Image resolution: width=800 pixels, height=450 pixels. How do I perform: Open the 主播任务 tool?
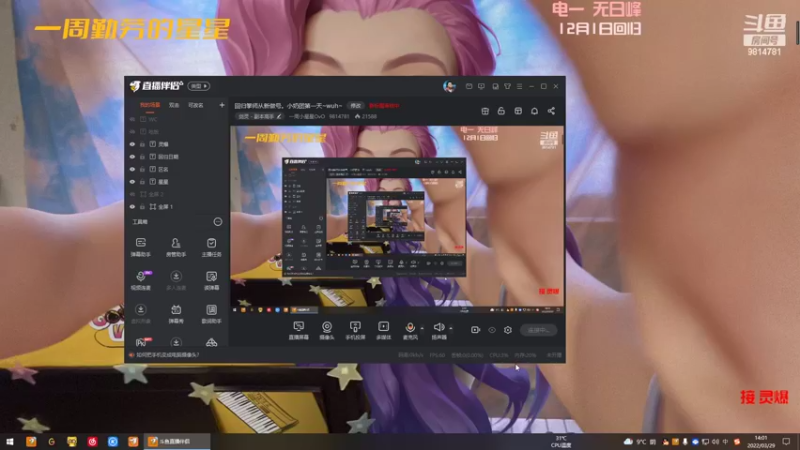pyautogui.click(x=211, y=247)
